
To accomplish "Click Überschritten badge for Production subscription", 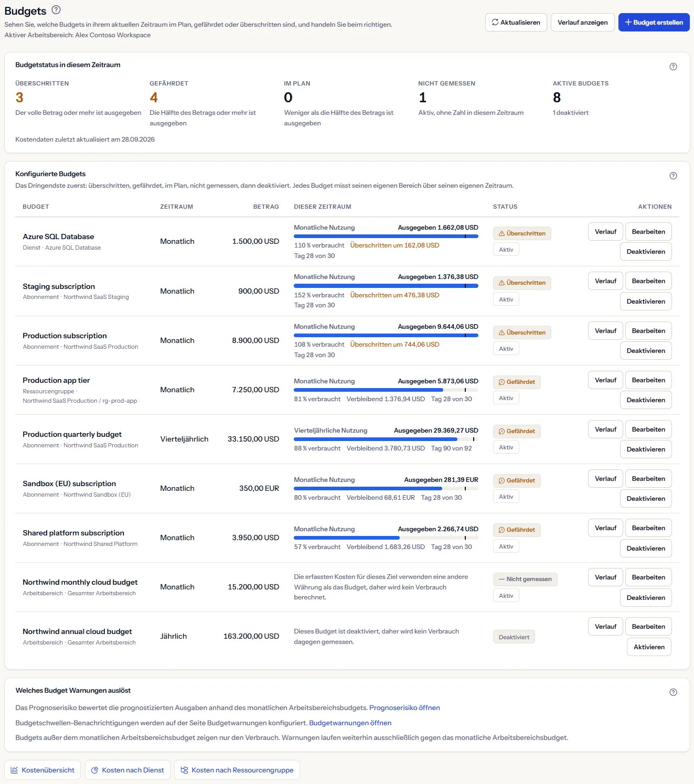I will pos(522,332).
